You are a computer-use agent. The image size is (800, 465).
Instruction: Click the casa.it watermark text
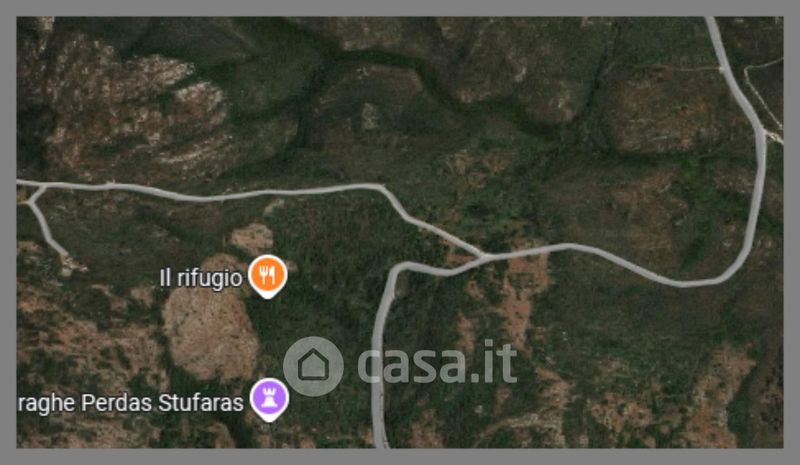437,362
